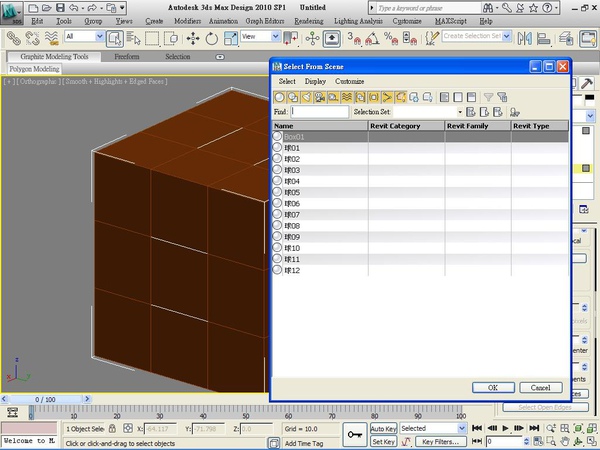
Task: Open the Customize menu in Select From Scene
Action: pyautogui.click(x=349, y=81)
